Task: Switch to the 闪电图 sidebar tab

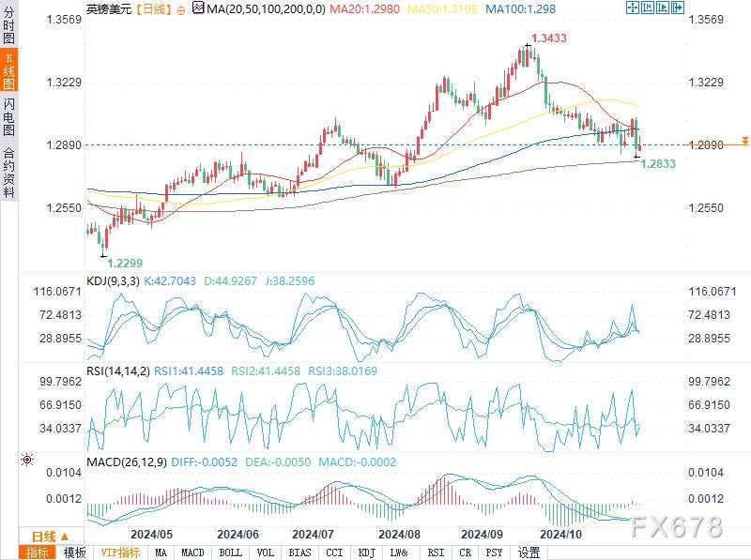Action: 8,116
